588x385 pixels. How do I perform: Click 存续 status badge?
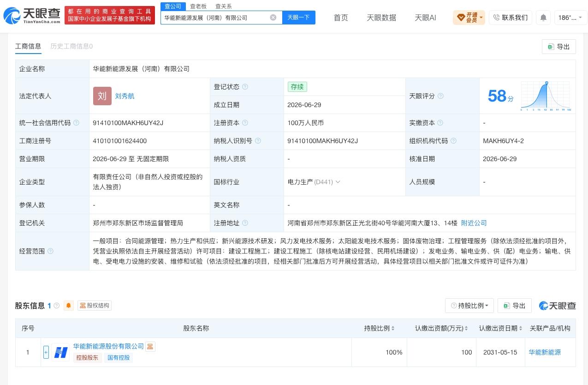[297, 87]
